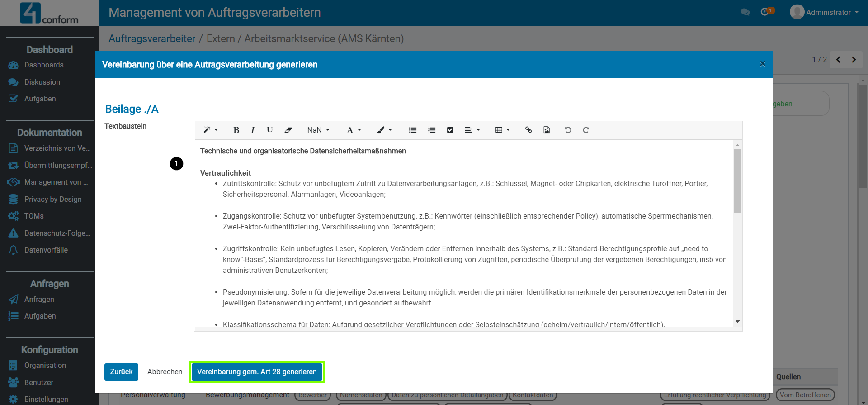This screenshot has height=405, width=868.
Task: Toggle underline formatting
Action: (269, 130)
